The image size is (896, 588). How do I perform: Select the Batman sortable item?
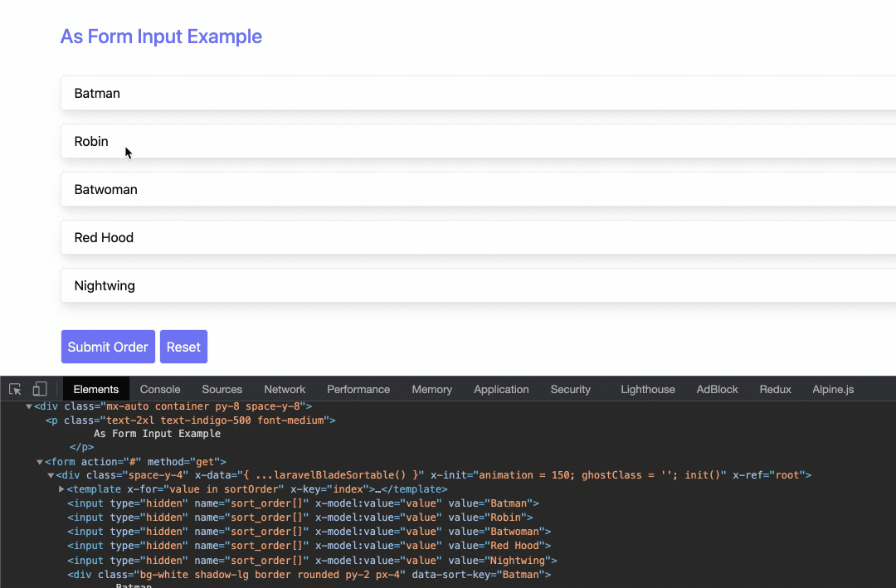479,93
